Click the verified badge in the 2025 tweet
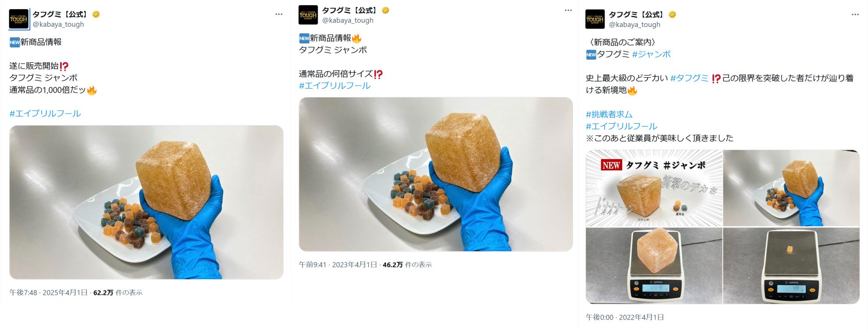868x331 pixels. tap(96, 14)
